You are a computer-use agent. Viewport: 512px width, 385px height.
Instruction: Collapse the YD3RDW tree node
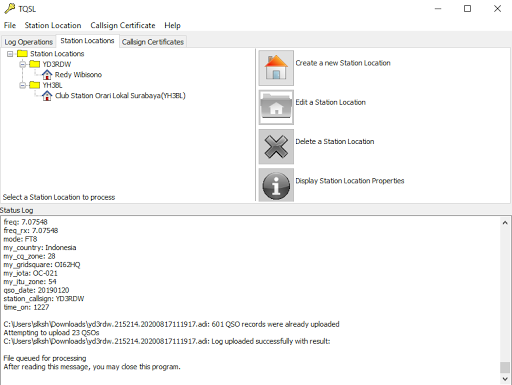(22, 64)
